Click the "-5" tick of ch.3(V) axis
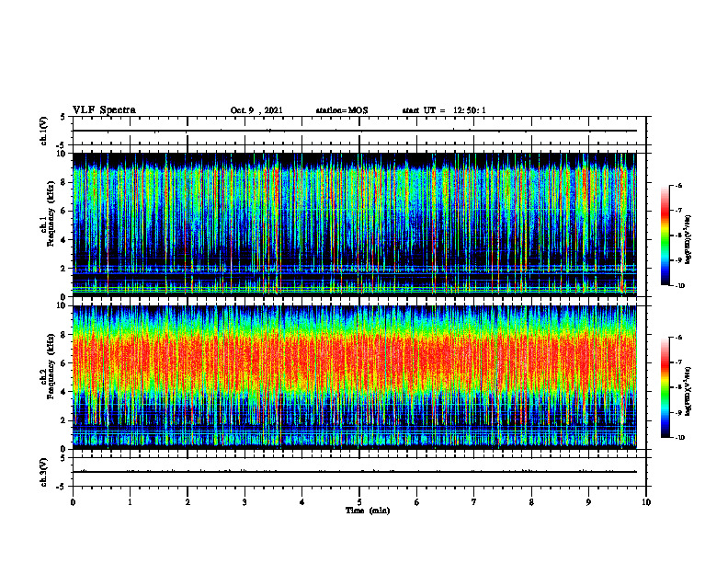This screenshot has width=728, height=563. click(x=63, y=487)
